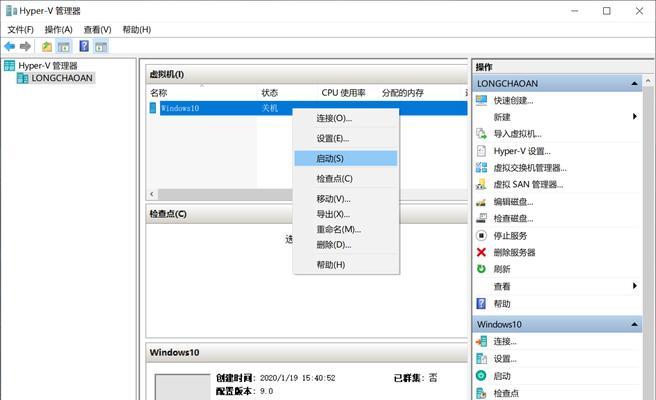Click left arrow of VM list horizontal scrollbar
Image resolution: width=656 pixels, height=400 pixels.
[x=152, y=194]
